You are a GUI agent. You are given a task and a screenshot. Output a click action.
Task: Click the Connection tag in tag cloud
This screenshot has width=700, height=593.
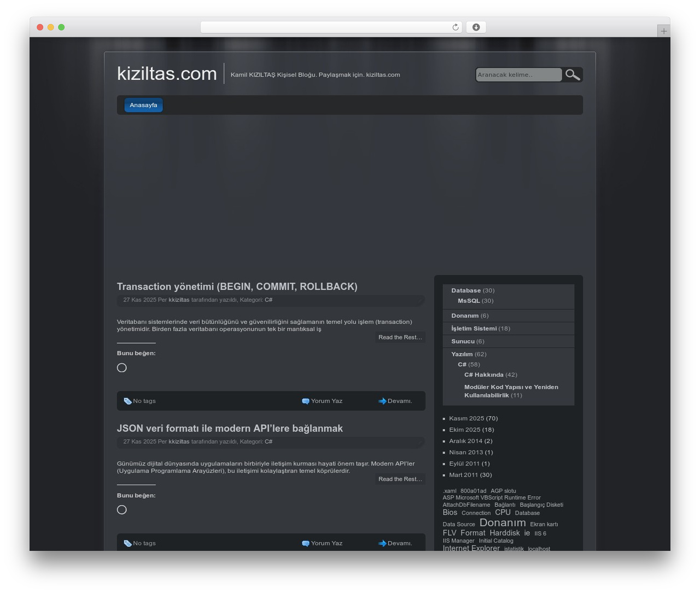(476, 513)
